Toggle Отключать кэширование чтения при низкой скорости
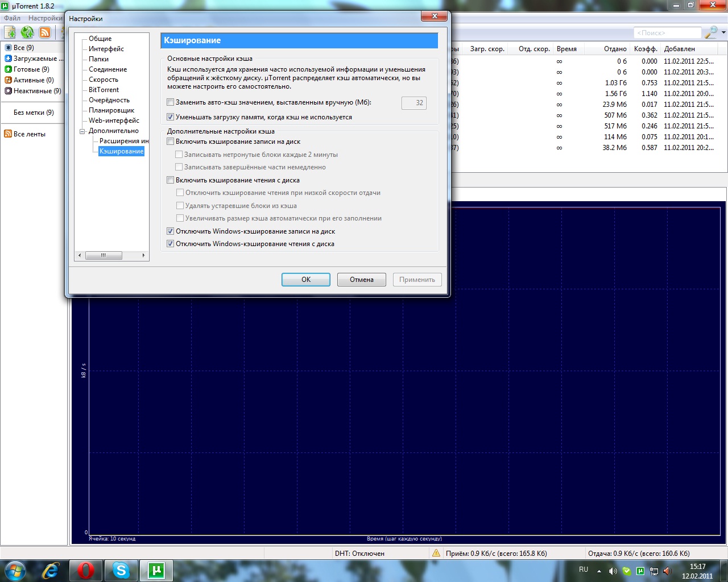 tap(180, 193)
